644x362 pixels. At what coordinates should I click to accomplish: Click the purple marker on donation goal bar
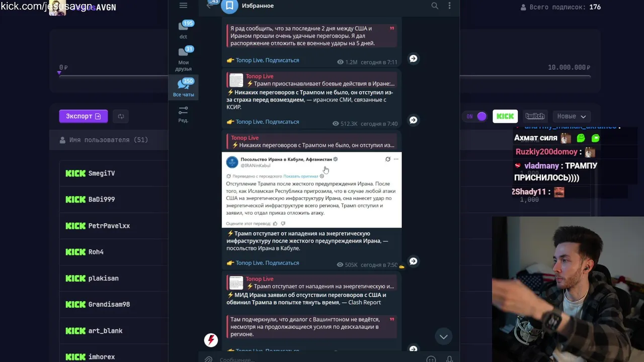pyautogui.click(x=59, y=73)
